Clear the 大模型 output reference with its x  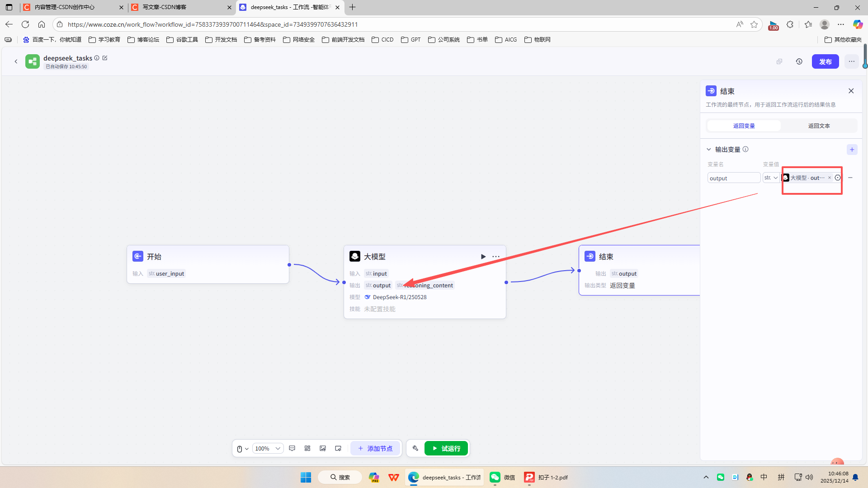pos(830,178)
